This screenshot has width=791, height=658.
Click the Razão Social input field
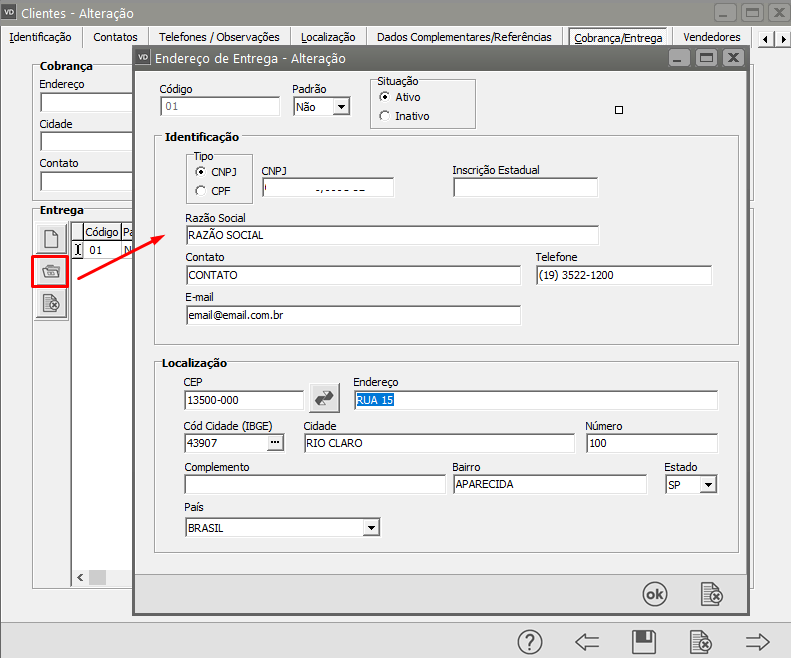pos(392,235)
